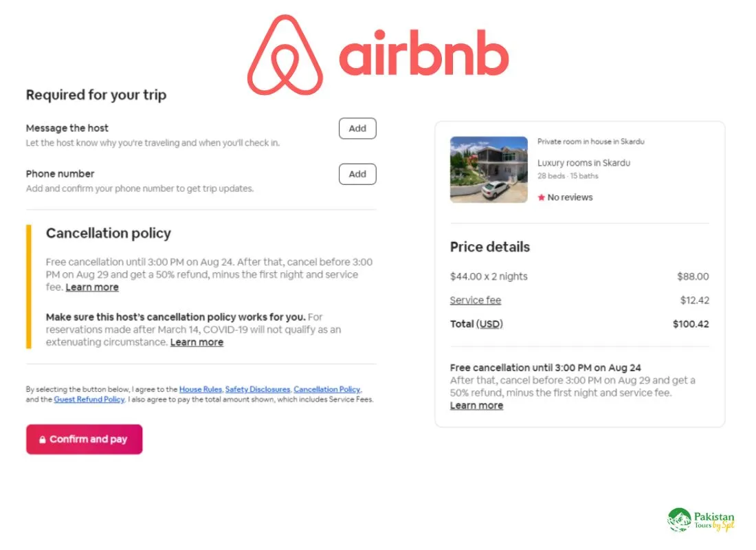Open the Safety Disclosures link

tap(258, 389)
